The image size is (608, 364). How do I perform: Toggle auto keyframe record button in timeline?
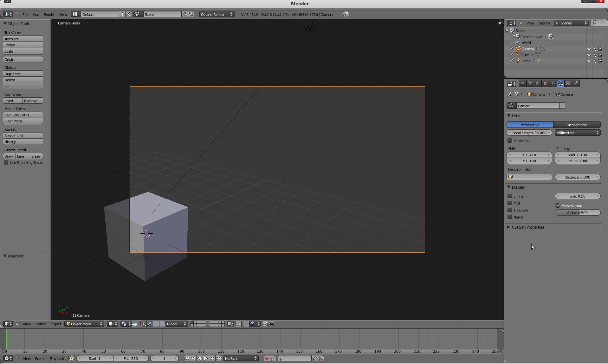267,359
